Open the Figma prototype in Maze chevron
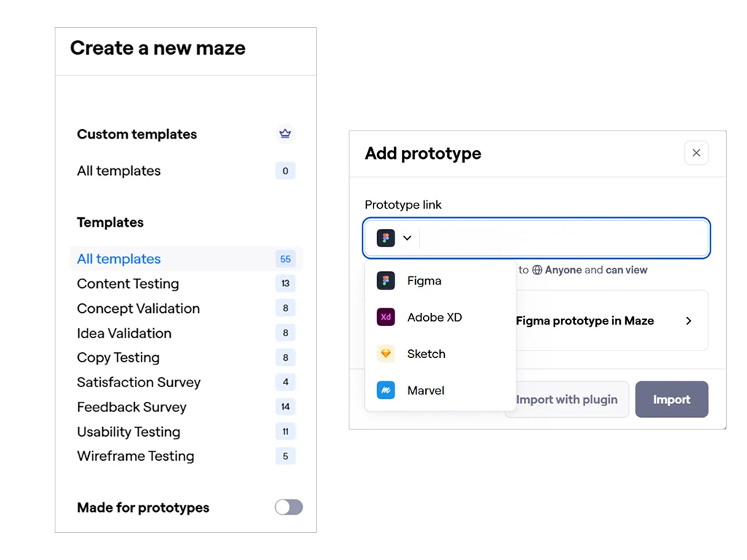Screen dimensions: 747x560 click(x=688, y=321)
